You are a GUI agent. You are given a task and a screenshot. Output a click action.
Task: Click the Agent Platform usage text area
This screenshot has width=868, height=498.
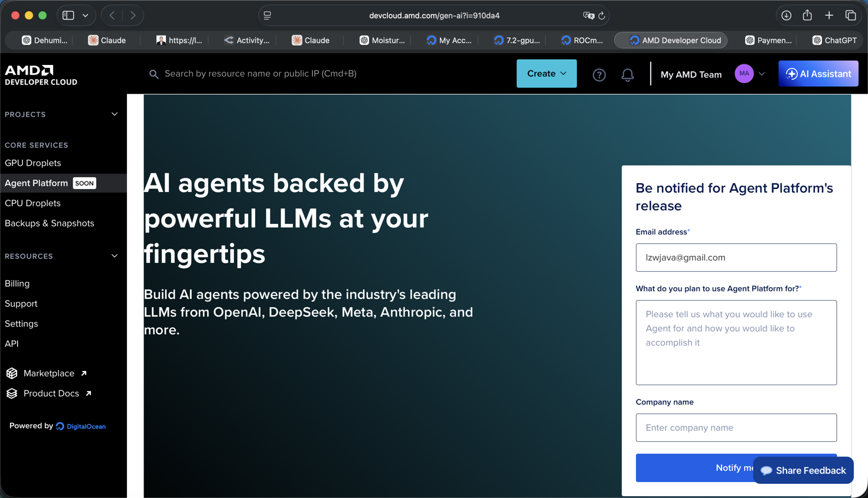pos(736,343)
